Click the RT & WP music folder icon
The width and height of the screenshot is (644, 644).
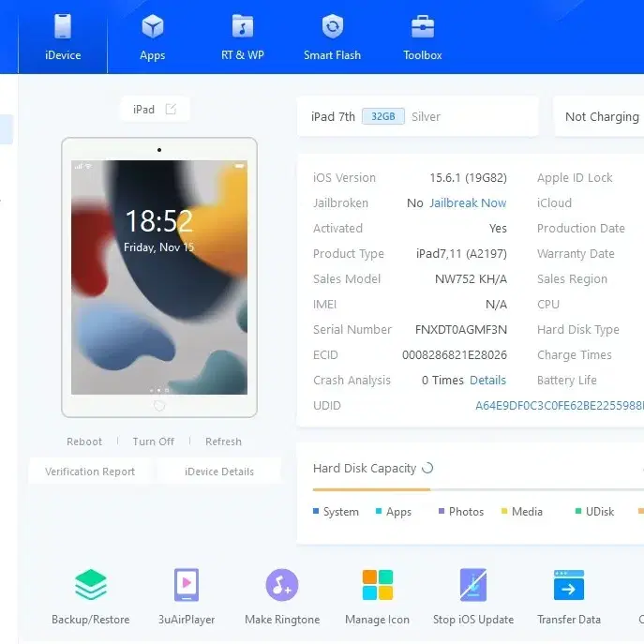[x=243, y=26]
